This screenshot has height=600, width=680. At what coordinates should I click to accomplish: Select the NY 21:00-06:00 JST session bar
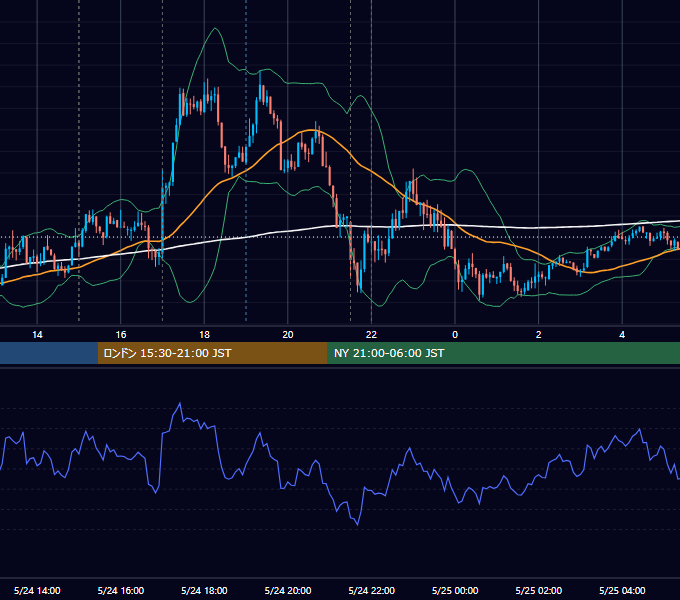[x=503, y=353]
